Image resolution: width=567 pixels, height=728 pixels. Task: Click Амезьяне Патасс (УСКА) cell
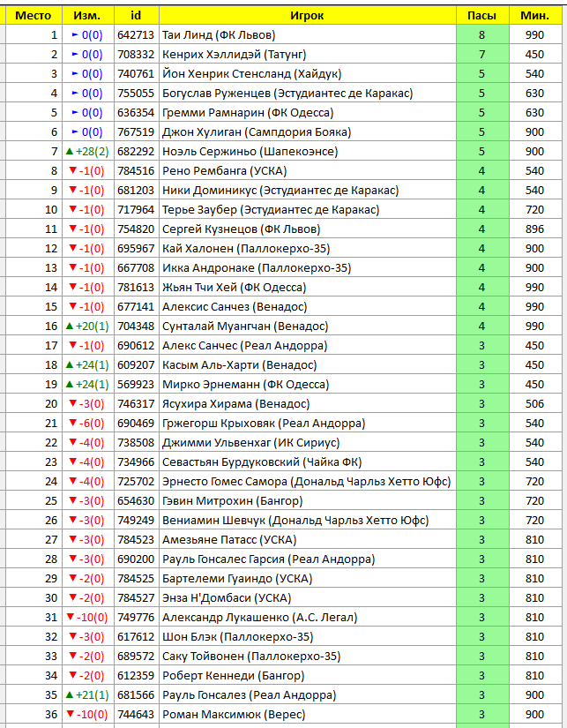point(308,540)
